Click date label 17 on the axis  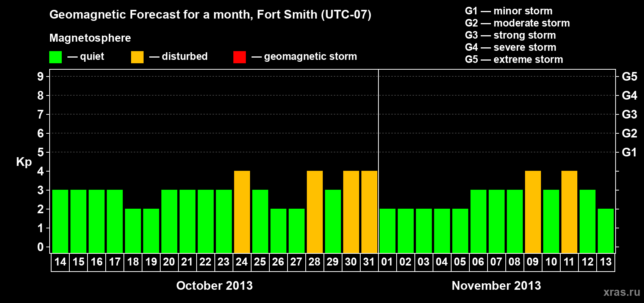click(115, 262)
